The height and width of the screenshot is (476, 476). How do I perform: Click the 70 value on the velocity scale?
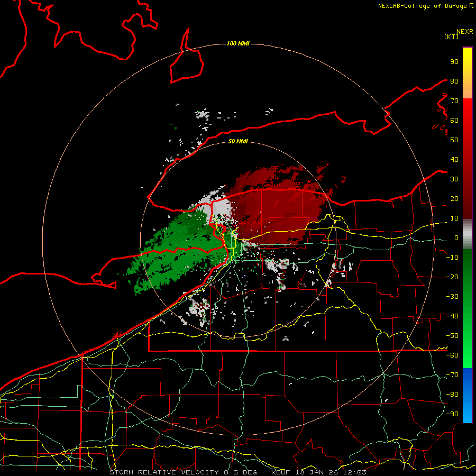[x=454, y=101]
